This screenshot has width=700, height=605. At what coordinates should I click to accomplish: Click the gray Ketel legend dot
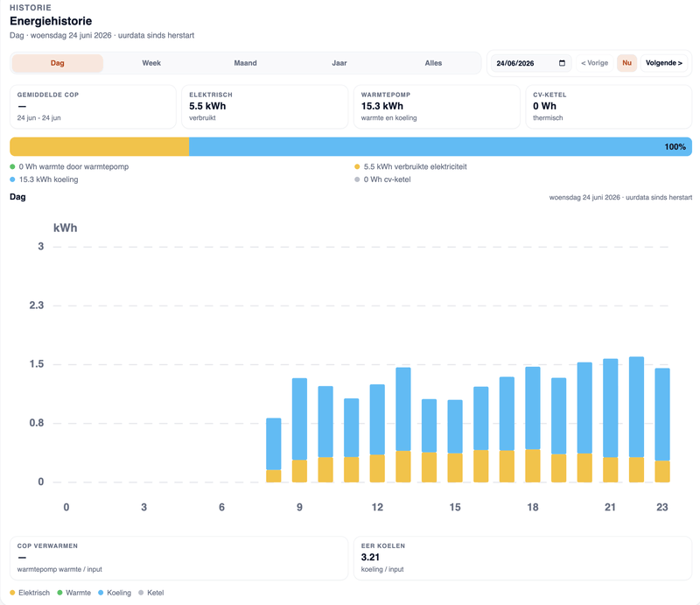tap(141, 593)
